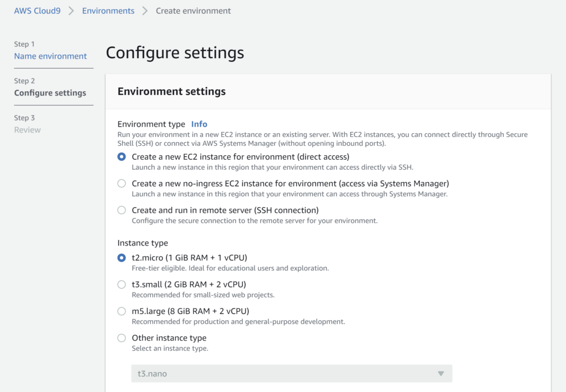Select 'Create a new EC2 instance' direct access radio
The height and width of the screenshot is (392, 566).
click(x=122, y=157)
